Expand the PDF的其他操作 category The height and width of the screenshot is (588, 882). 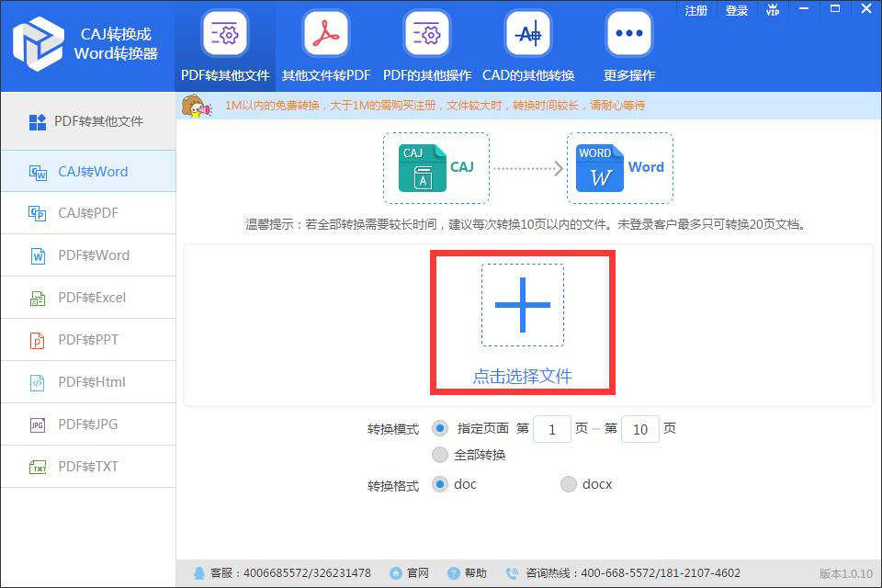pos(425,32)
